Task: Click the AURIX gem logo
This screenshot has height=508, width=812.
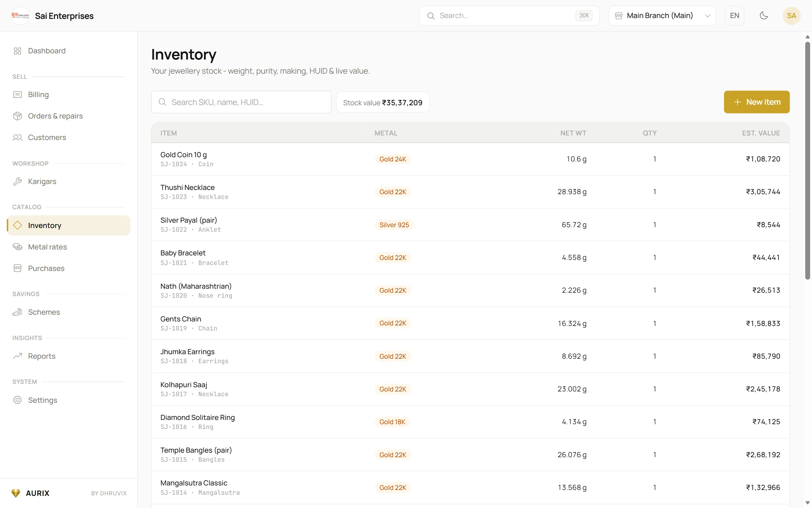Action: point(16,493)
